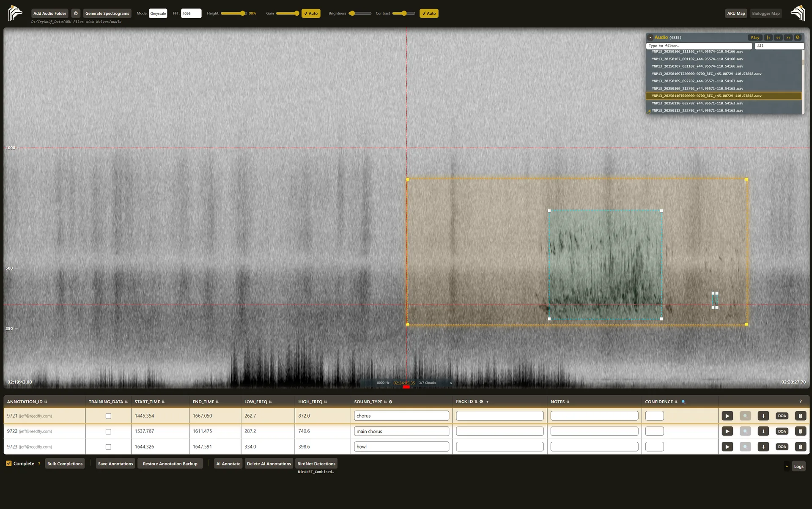Play annotation 9723
This screenshot has width=812, height=509.
point(727,446)
